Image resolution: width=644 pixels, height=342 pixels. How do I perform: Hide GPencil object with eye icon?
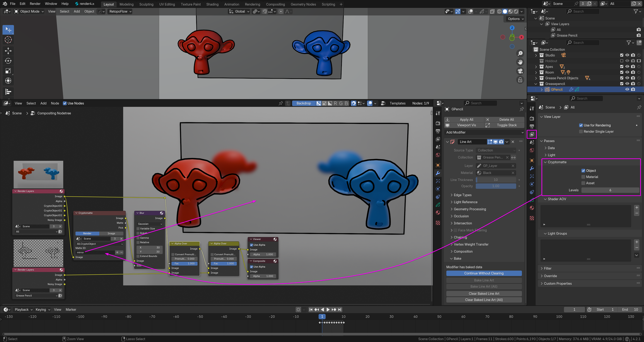click(x=627, y=89)
